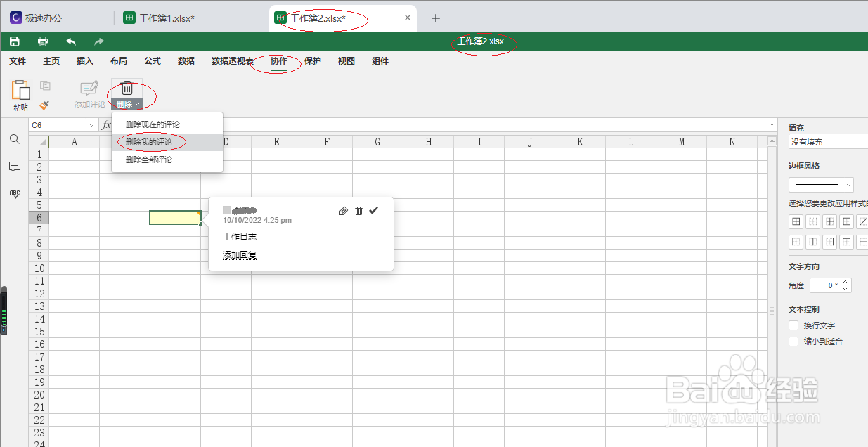Screen dimensions: 868x447
Task: Enable 缩小到适合 shrink to fit
Action: point(793,342)
